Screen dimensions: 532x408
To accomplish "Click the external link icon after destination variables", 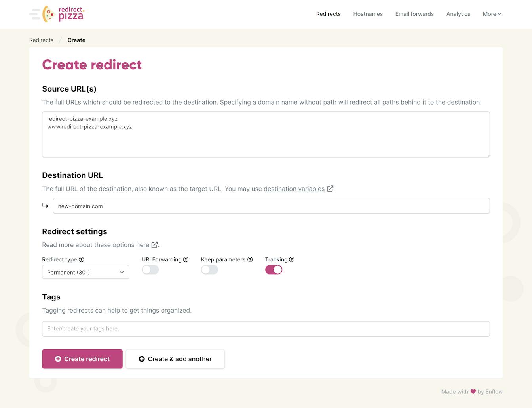I will click(330, 189).
